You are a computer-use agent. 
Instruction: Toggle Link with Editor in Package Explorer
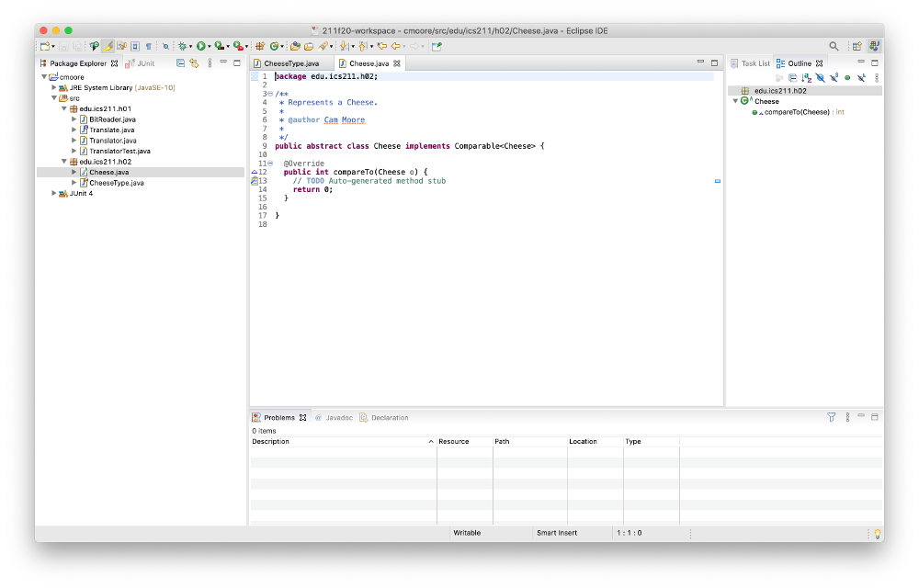[x=194, y=63]
